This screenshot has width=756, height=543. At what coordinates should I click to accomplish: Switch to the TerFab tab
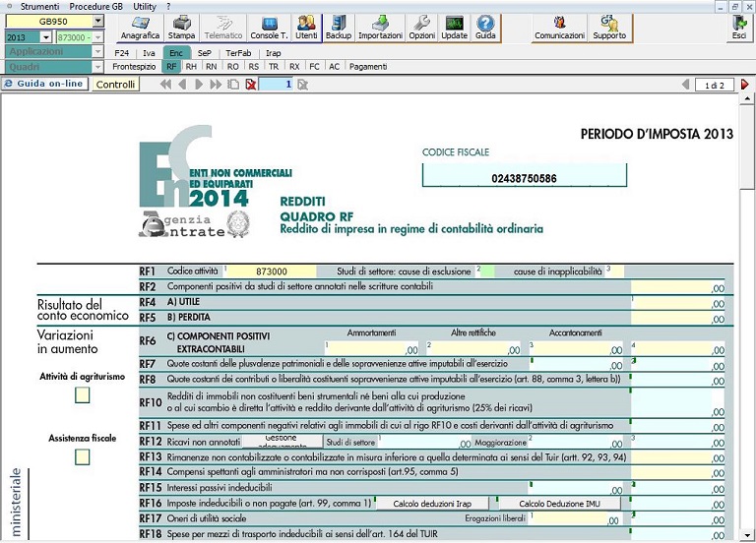(x=238, y=53)
